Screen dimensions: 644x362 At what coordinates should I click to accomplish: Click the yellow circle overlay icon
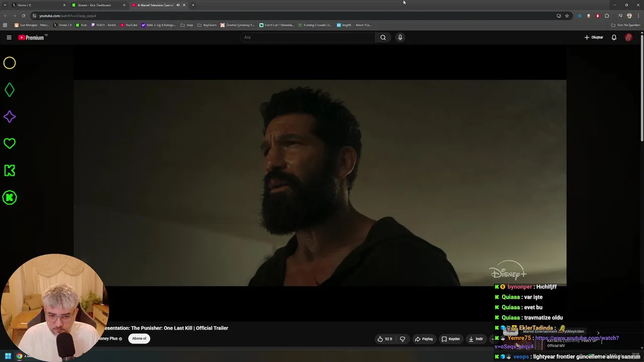click(x=10, y=63)
